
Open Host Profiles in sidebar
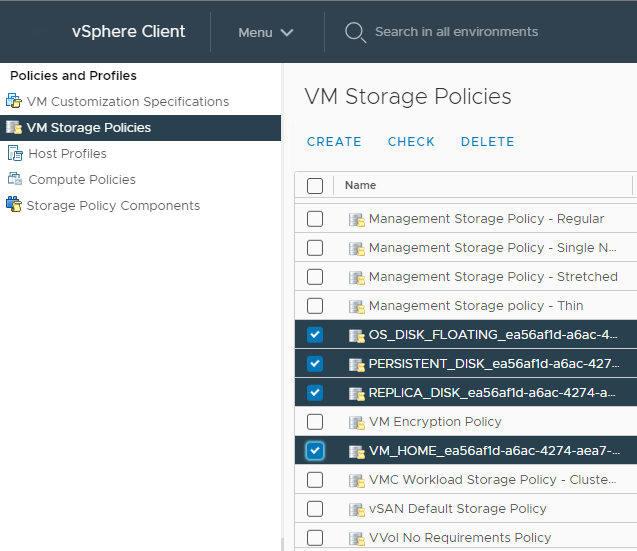pos(67,154)
